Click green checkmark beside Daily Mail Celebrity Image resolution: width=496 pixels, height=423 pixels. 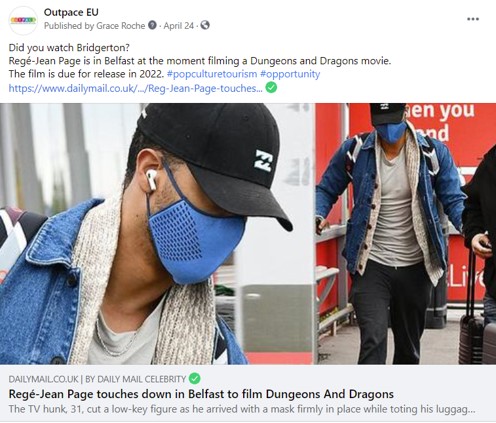pyautogui.click(x=195, y=378)
